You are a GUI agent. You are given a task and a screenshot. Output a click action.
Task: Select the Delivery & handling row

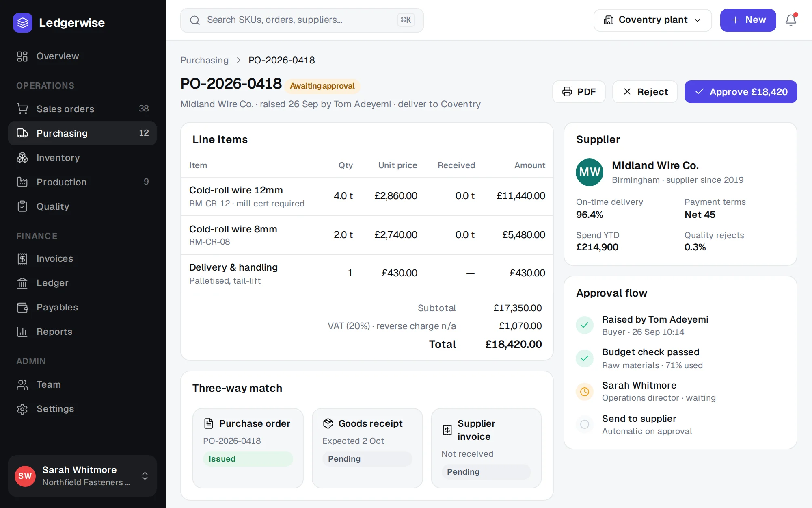pyautogui.click(x=367, y=274)
